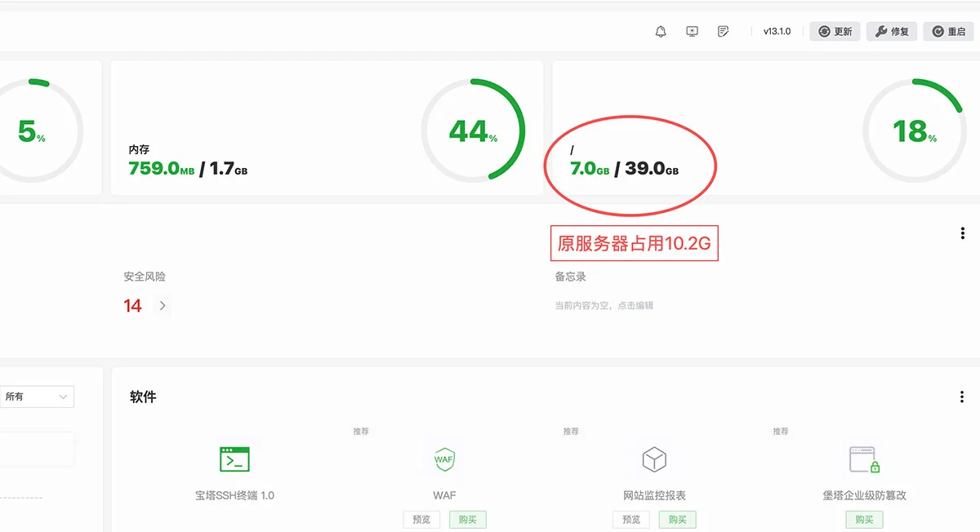This screenshot has width=980, height=532.
Task: Preview the 网站监控报表 plugin
Action: [631, 520]
